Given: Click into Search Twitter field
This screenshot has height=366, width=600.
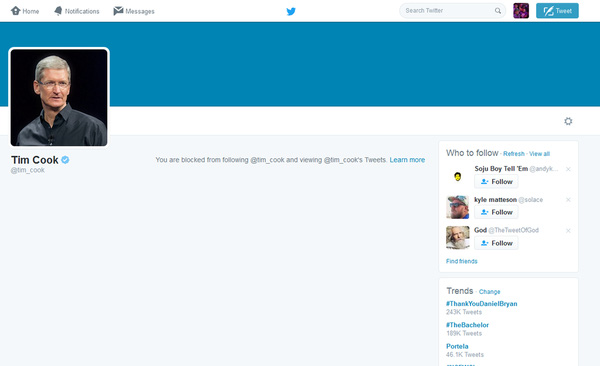Looking at the screenshot, I should pos(448,11).
